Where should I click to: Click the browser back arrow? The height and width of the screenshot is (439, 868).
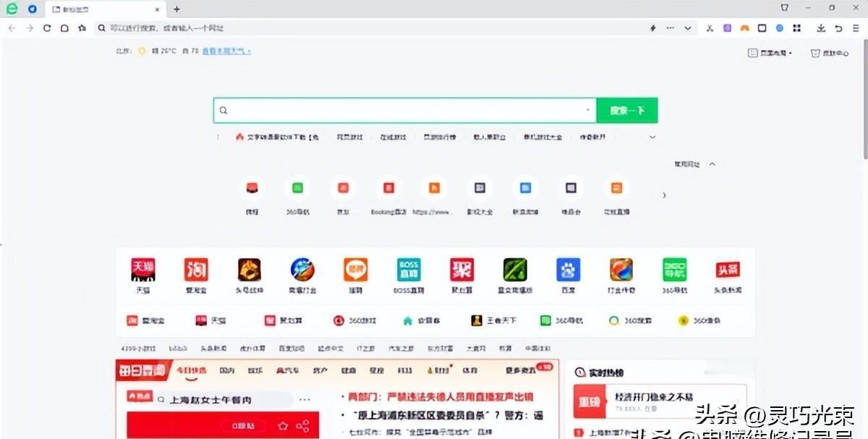12,28
